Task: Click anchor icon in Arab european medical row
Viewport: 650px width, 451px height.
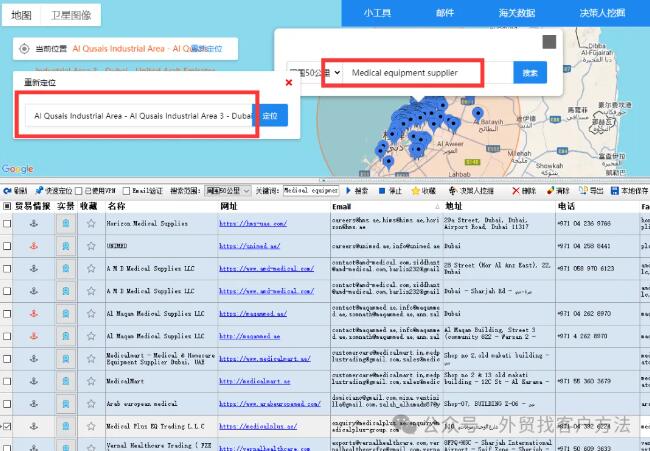Action: tap(34, 404)
